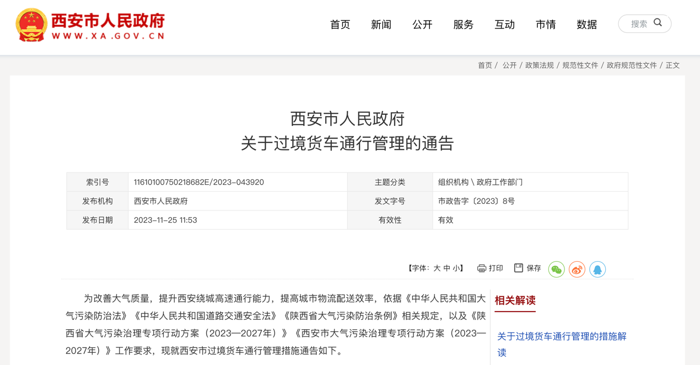The image size is (700, 365).
Task: Click the 主题分类 label cell
Action: (x=390, y=182)
